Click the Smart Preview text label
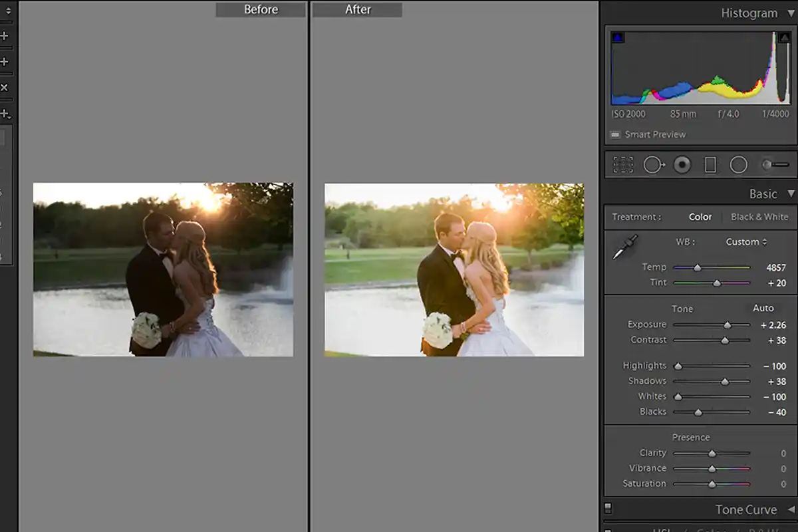 click(x=655, y=134)
